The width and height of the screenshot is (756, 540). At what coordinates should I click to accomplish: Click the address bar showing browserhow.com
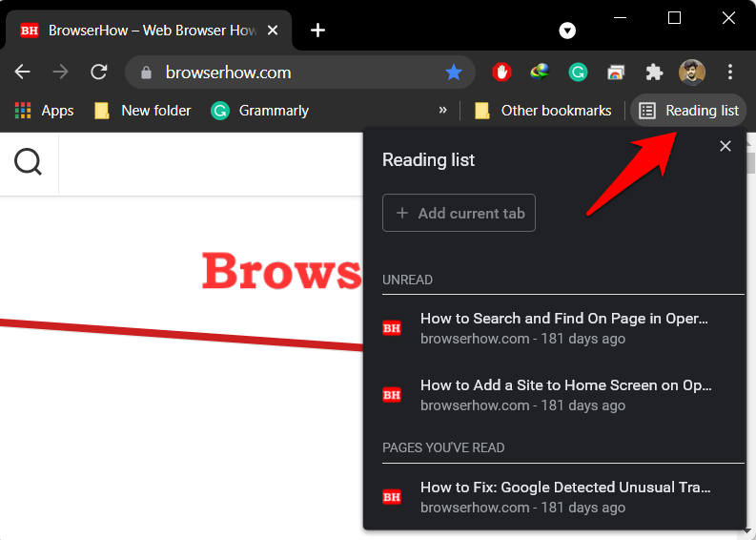click(x=300, y=73)
